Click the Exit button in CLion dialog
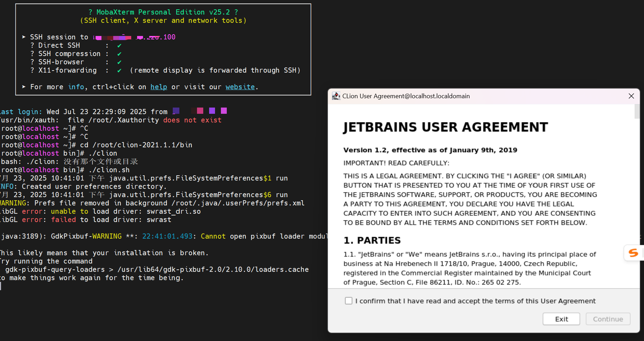The width and height of the screenshot is (644, 341). [561, 319]
